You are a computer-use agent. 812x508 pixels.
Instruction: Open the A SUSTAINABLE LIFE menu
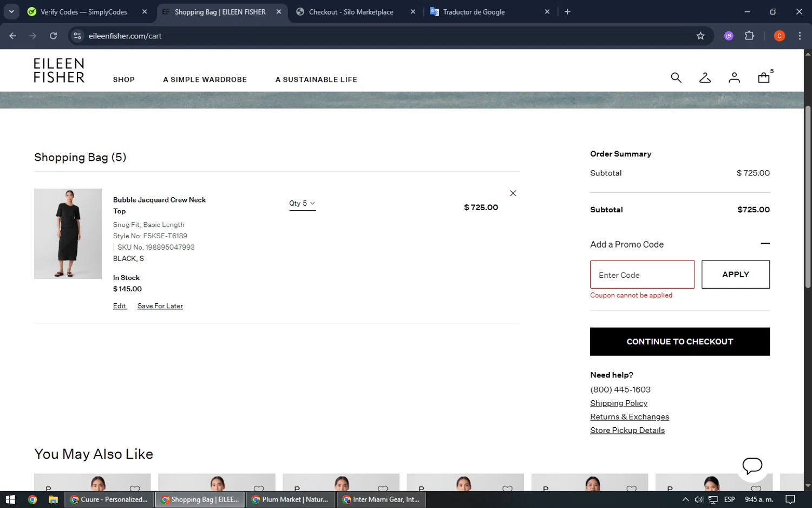coord(316,80)
